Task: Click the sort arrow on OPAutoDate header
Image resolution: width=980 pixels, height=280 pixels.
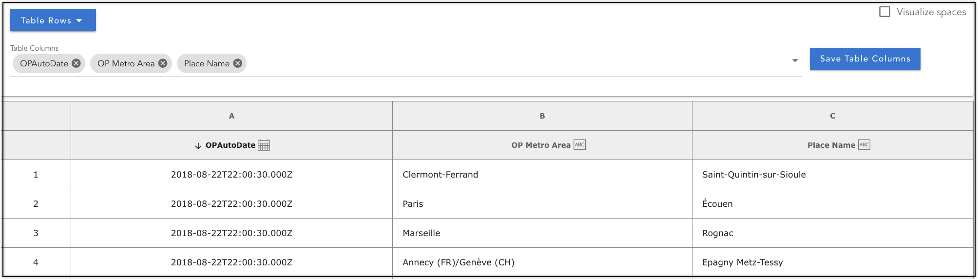Action: (198, 146)
